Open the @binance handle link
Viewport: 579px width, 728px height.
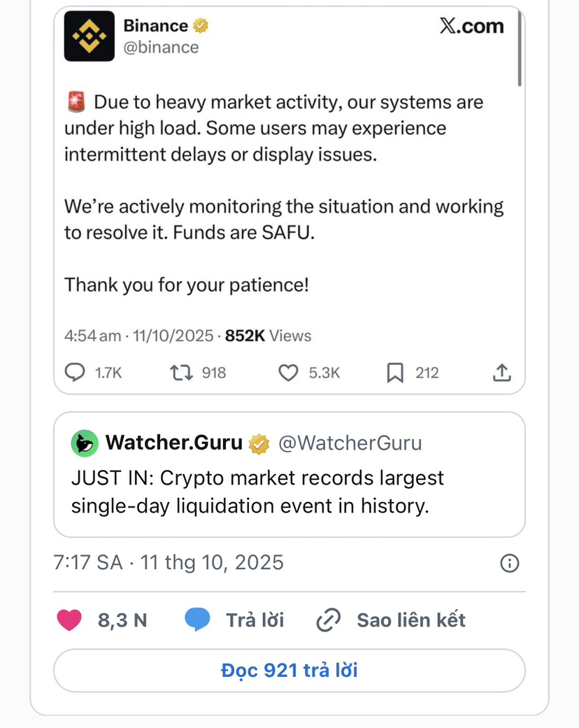coord(161,47)
